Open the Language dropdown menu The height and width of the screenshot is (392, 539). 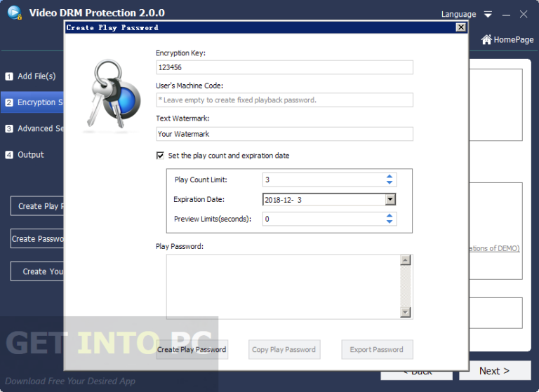click(488, 15)
